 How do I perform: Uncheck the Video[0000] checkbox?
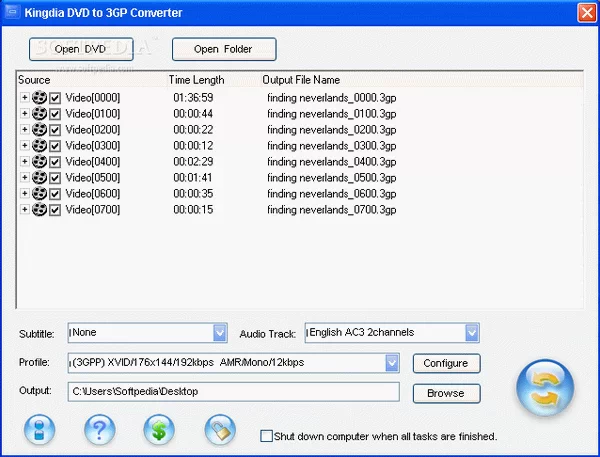[x=55, y=98]
